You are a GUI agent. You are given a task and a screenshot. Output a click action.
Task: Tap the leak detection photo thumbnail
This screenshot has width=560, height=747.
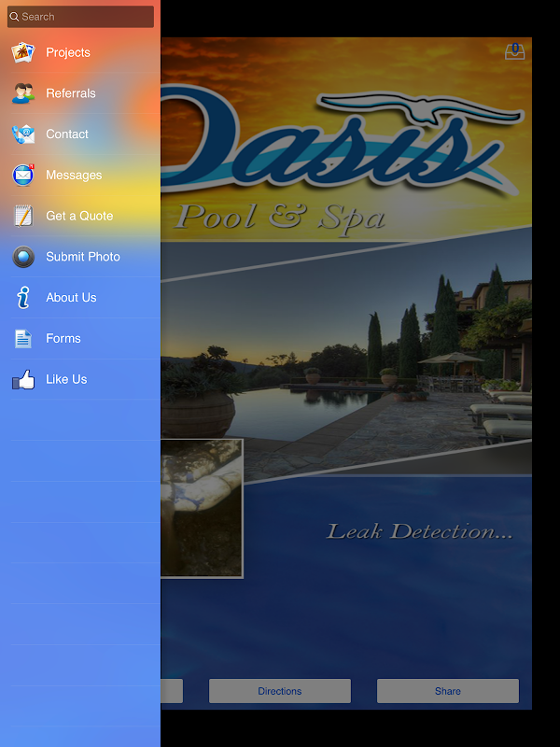202,508
